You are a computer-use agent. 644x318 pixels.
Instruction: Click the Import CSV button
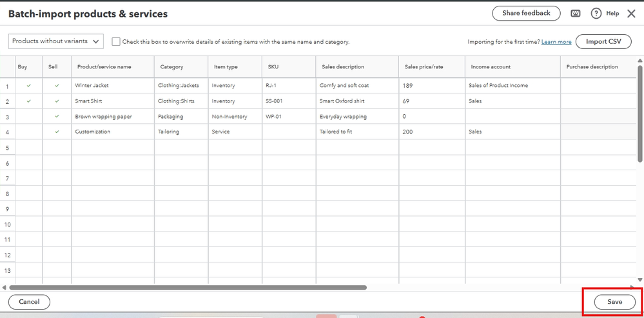pos(603,41)
